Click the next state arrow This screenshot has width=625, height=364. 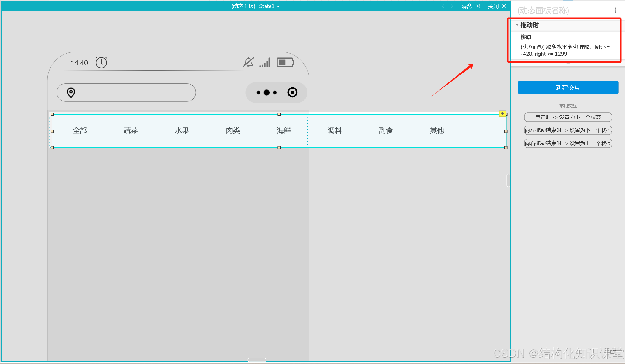click(452, 6)
